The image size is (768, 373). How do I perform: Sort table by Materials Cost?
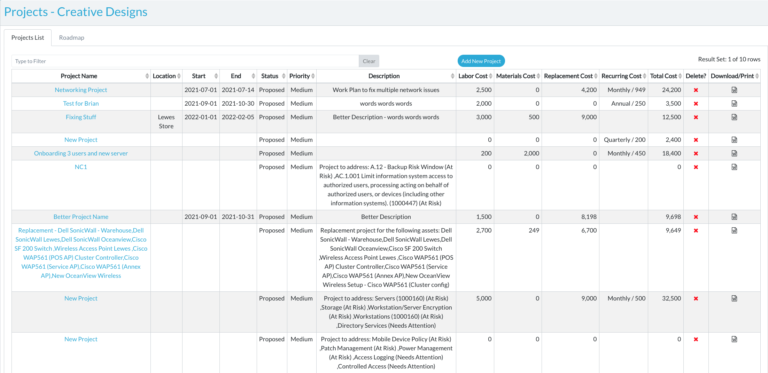(518, 76)
